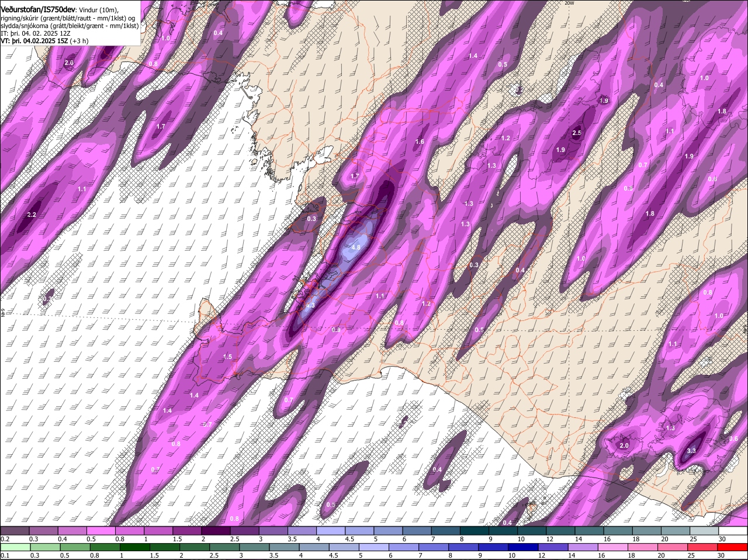748x560 pixels.
Task: Click the 2.2 precipitation value on the map
Action: pyautogui.click(x=32, y=215)
